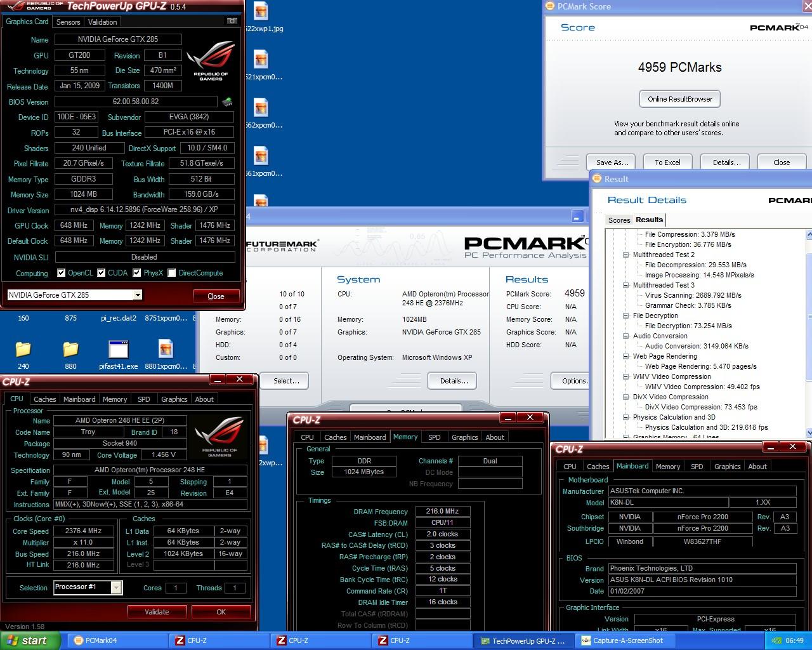The height and width of the screenshot is (650, 812).
Task: Switch to PCMark04 in the taskbar
Action: pos(117,640)
